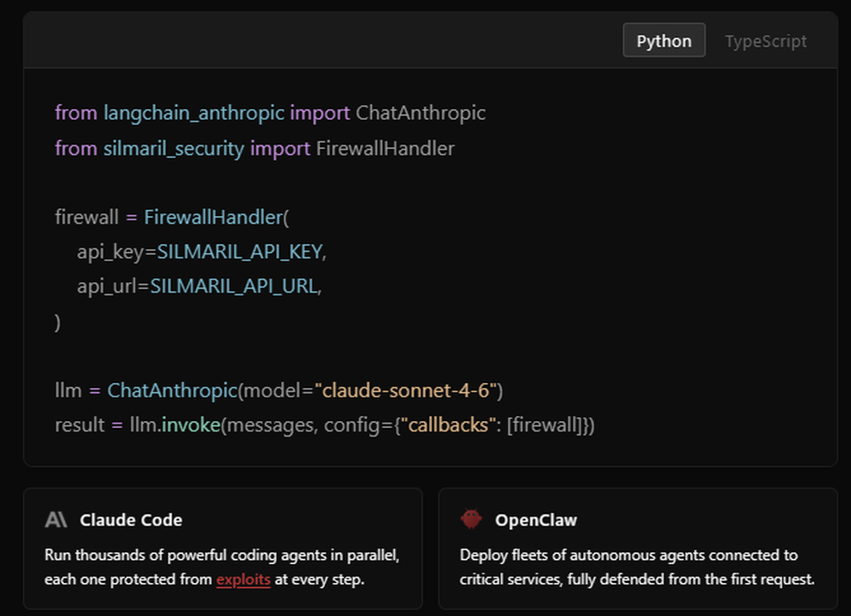Click the OpenClaw card
Viewport: 851px width, 616px height.
point(638,548)
